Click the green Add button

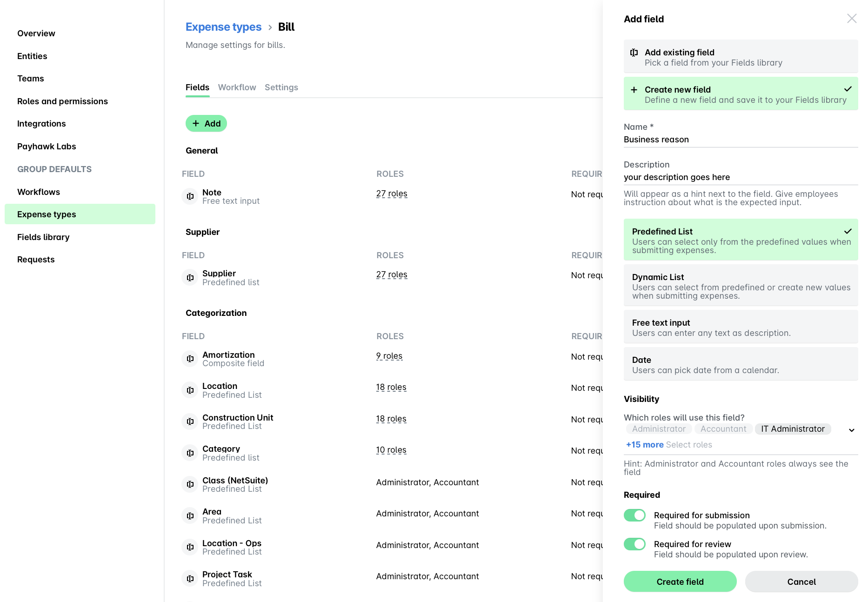click(x=206, y=123)
